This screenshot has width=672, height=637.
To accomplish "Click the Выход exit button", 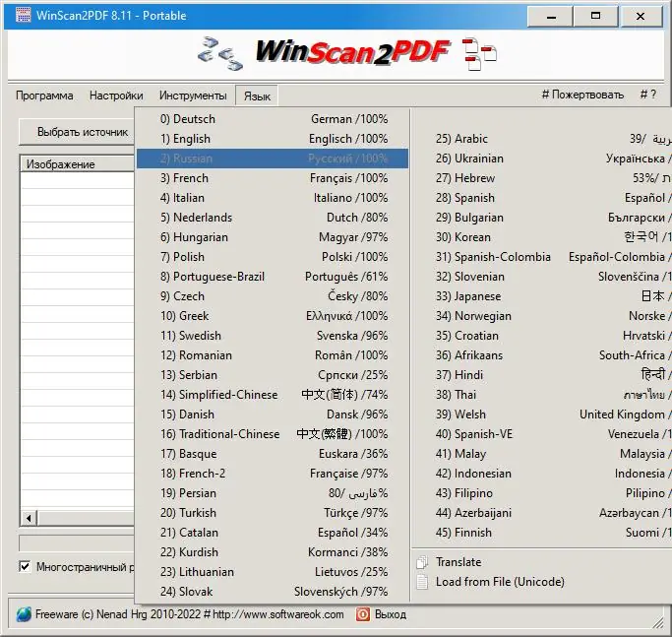I will pos(381,614).
